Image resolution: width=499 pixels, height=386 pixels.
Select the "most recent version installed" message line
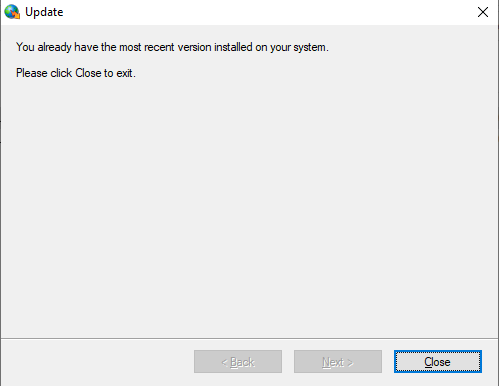click(x=172, y=47)
